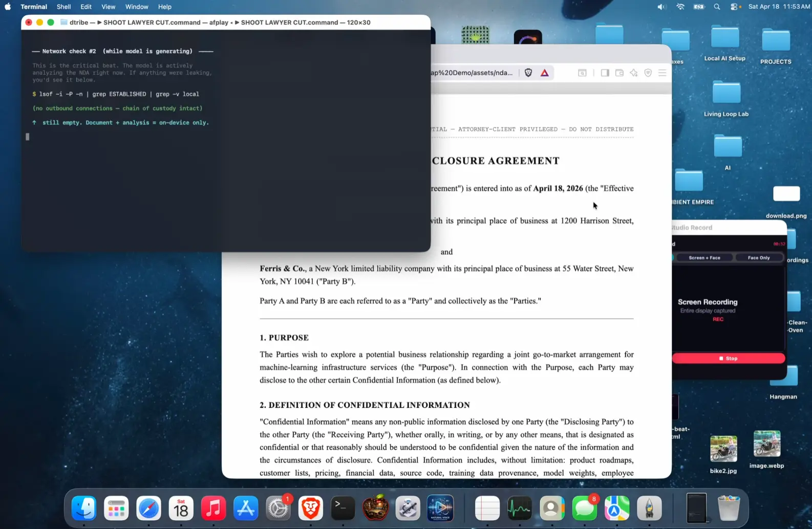Click the lsof command line in Terminal

116,94
